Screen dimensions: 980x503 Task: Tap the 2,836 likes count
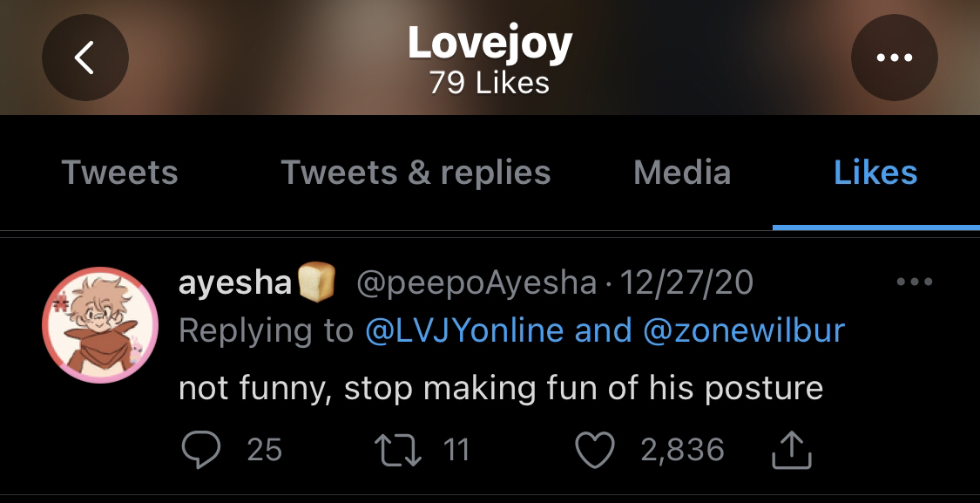click(x=682, y=450)
